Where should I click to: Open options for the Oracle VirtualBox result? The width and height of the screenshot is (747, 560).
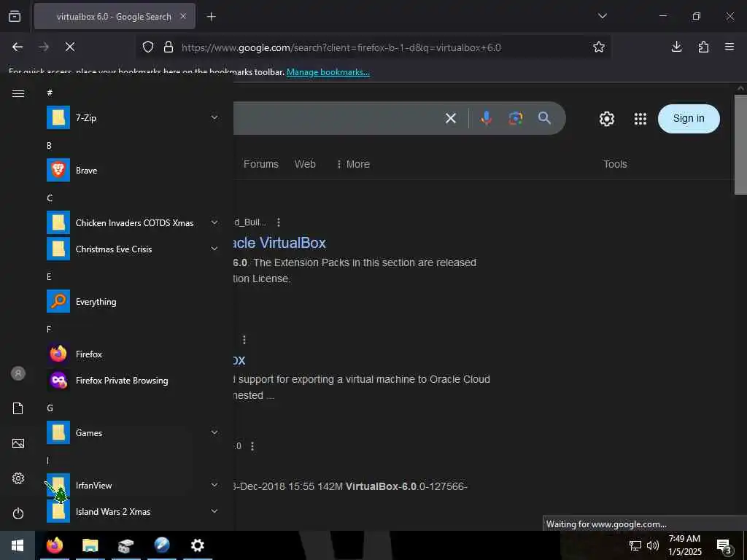[279, 222]
